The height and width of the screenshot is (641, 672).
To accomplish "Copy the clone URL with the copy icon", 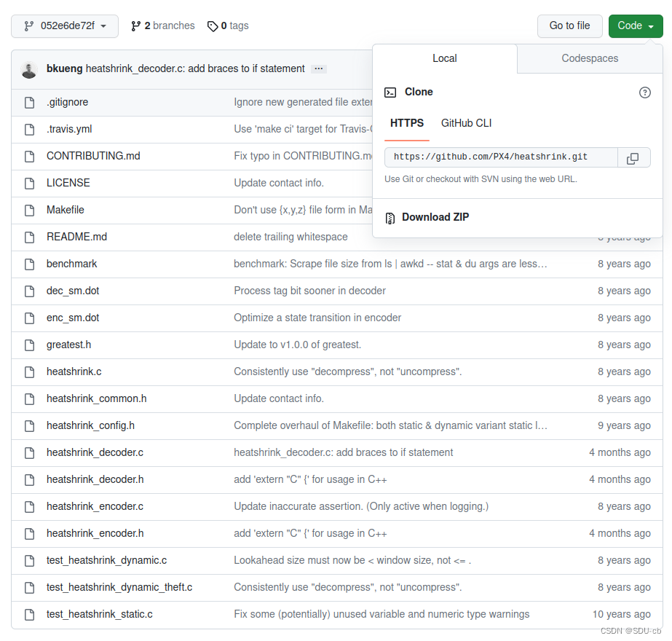I will point(634,157).
